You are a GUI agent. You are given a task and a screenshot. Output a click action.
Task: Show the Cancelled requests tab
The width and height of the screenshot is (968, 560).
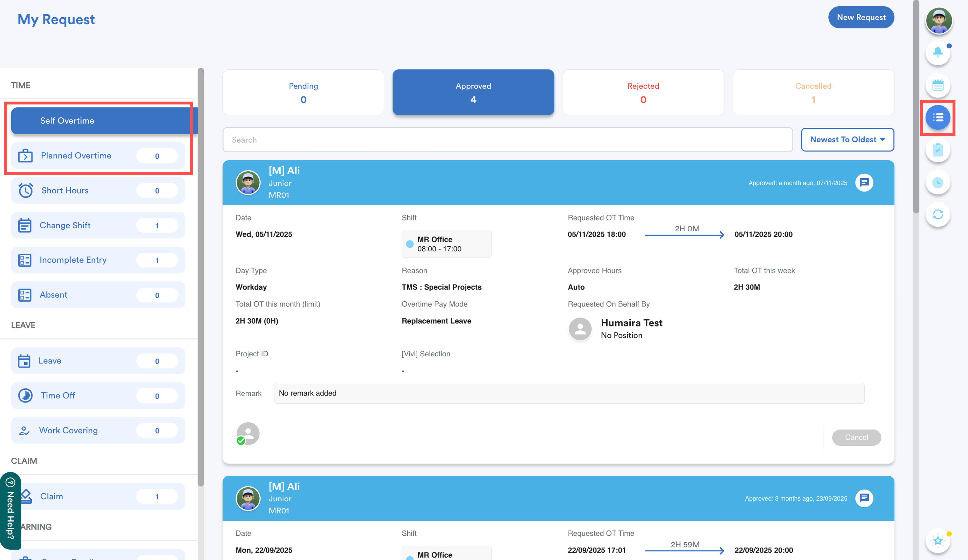click(813, 92)
